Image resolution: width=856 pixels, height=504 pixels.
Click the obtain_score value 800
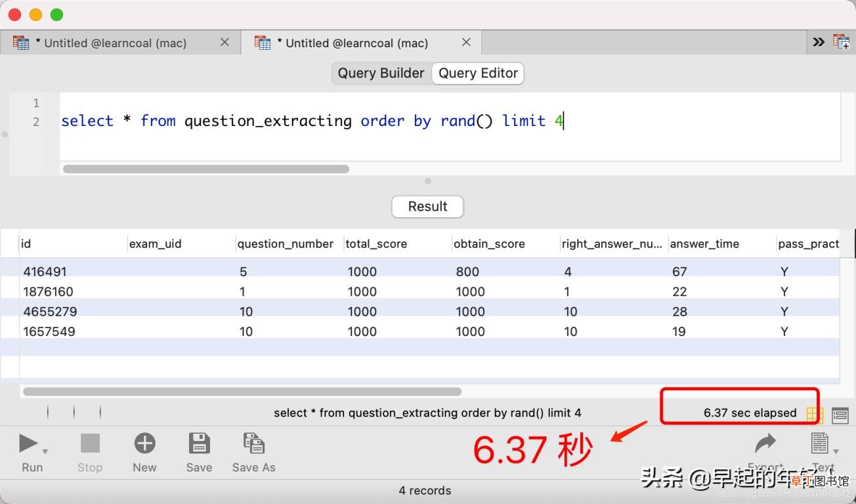tap(467, 272)
